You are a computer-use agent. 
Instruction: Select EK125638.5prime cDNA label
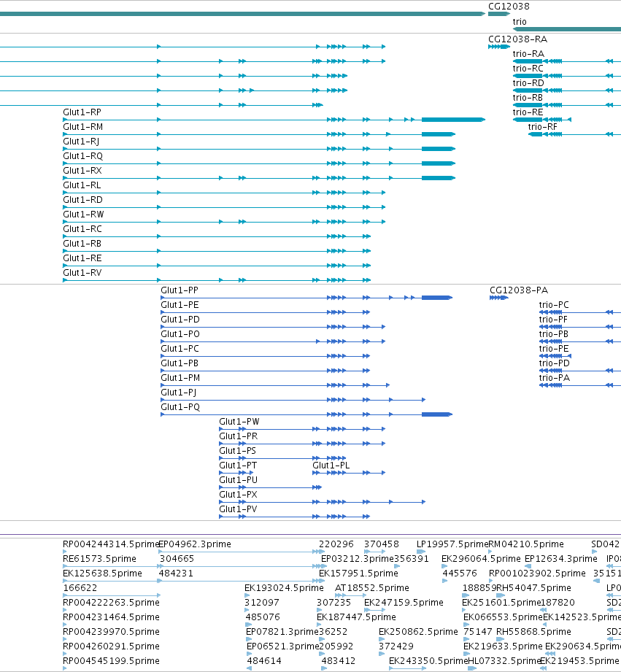point(102,573)
